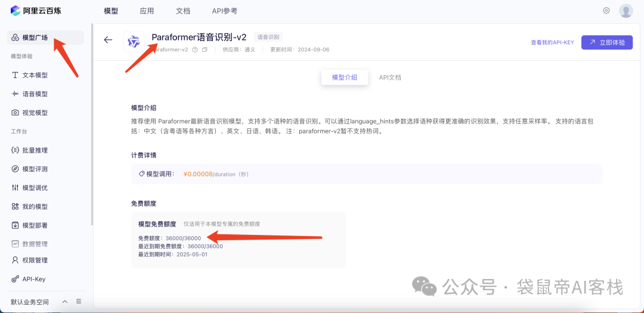The image size is (644, 313).
Task: Click the 查看我的API-KEY link
Action: (552, 42)
